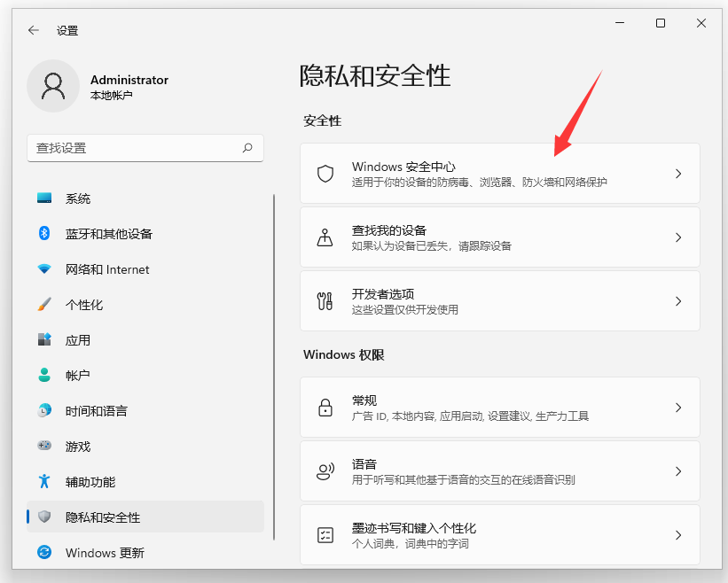
Task: Switch to the Accounts section in sidebar
Action: click(84, 375)
